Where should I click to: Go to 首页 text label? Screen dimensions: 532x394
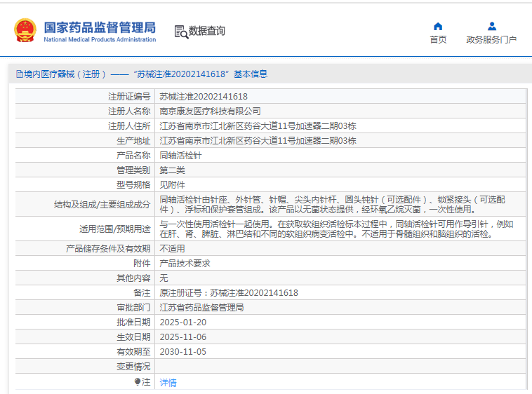(438, 40)
